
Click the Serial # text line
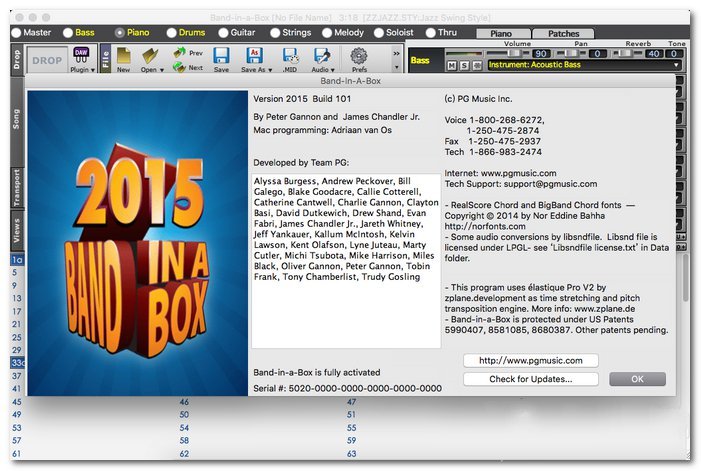[x=347, y=388]
